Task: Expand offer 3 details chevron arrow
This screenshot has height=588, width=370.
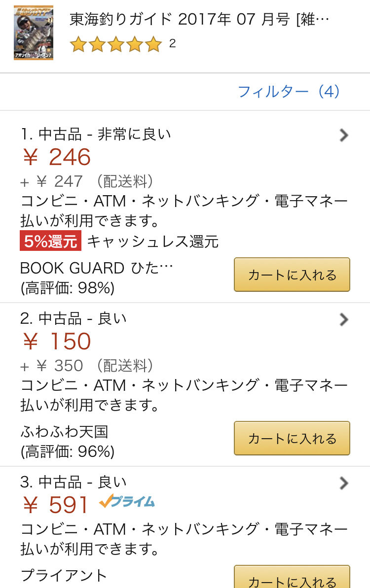Action: pyautogui.click(x=344, y=483)
